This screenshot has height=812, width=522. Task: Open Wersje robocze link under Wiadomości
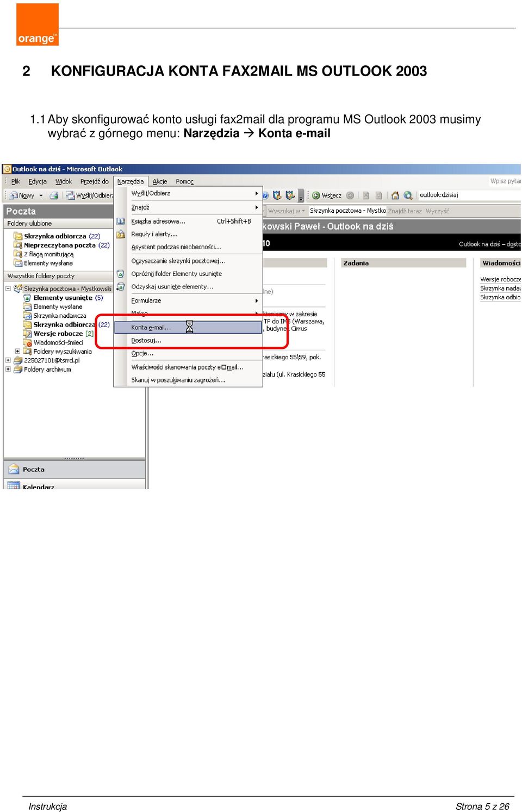coord(500,279)
